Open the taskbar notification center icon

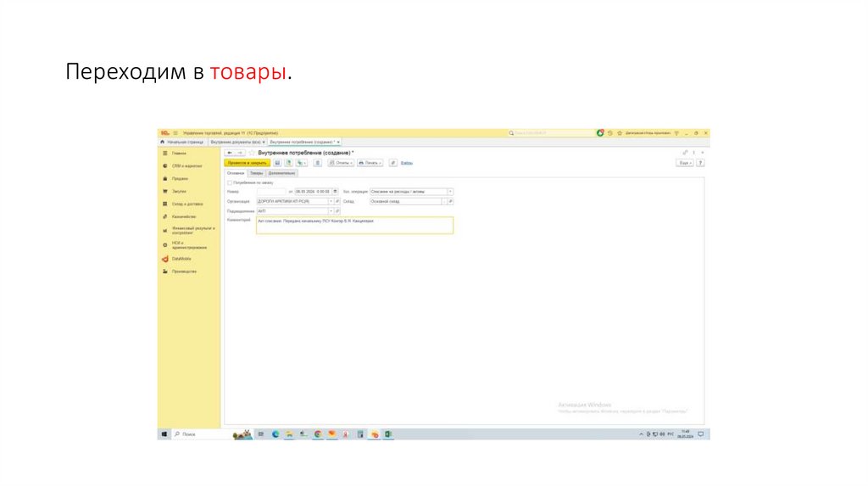click(701, 434)
